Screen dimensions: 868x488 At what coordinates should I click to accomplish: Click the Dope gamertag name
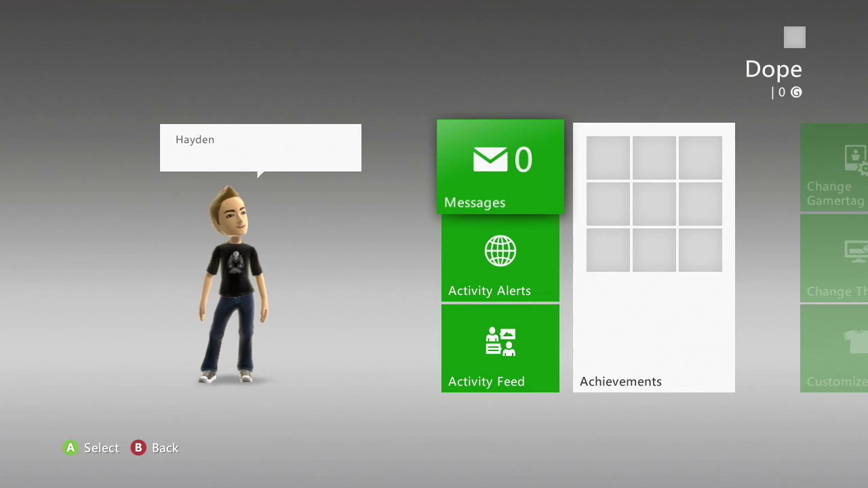(x=774, y=69)
